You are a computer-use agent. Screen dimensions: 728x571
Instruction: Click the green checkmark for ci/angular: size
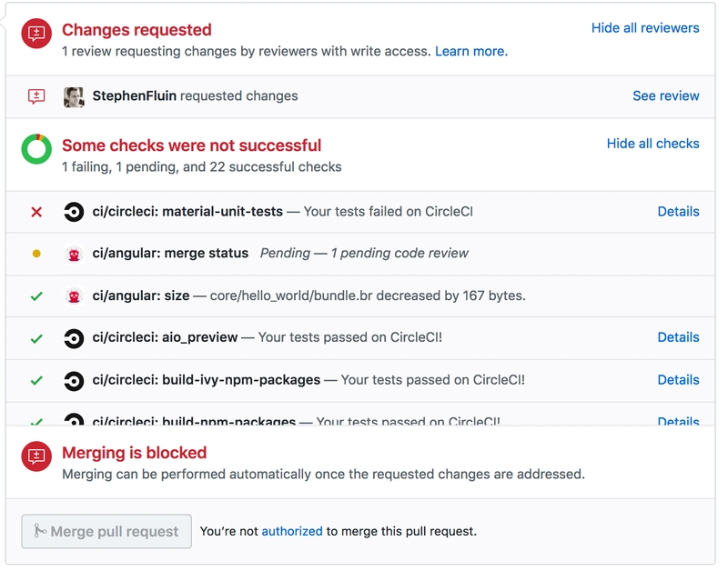36,296
